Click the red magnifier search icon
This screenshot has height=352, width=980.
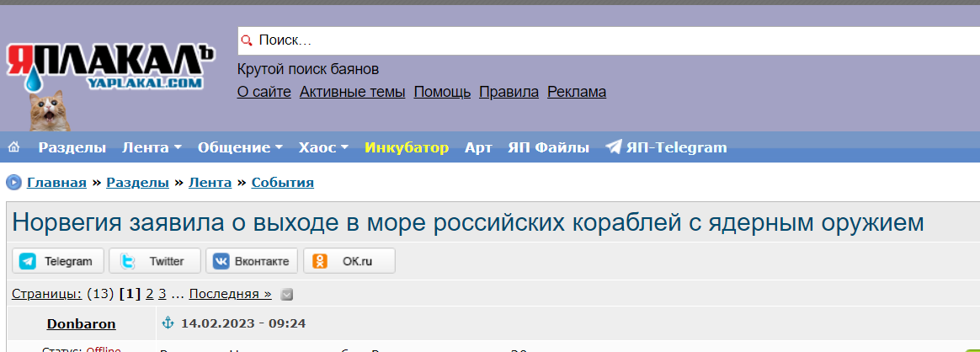(x=246, y=40)
